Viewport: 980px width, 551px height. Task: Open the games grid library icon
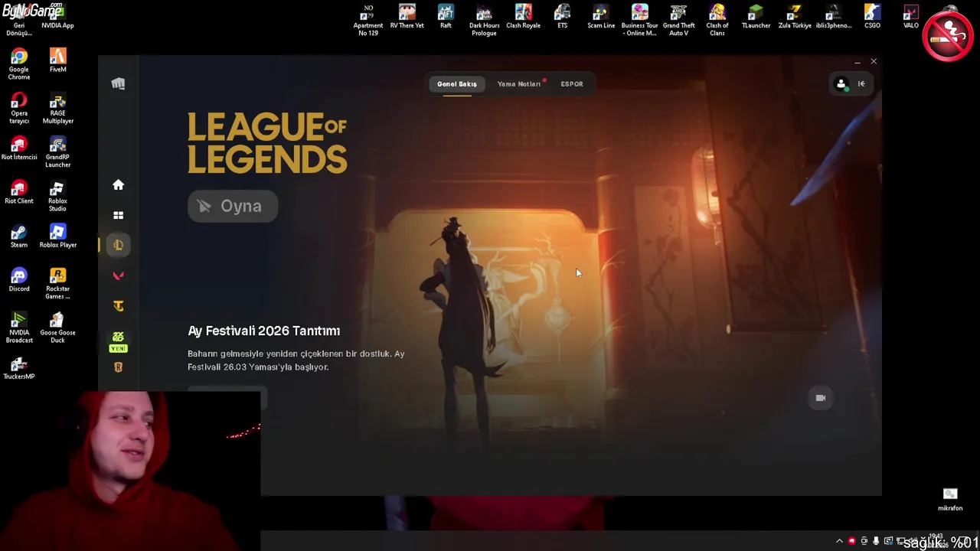(x=118, y=215)
